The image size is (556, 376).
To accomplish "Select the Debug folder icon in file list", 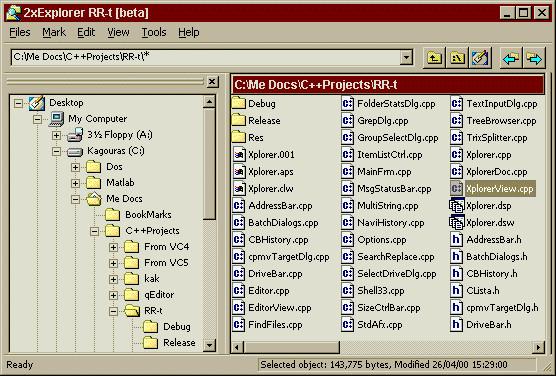I will [239, 103].
